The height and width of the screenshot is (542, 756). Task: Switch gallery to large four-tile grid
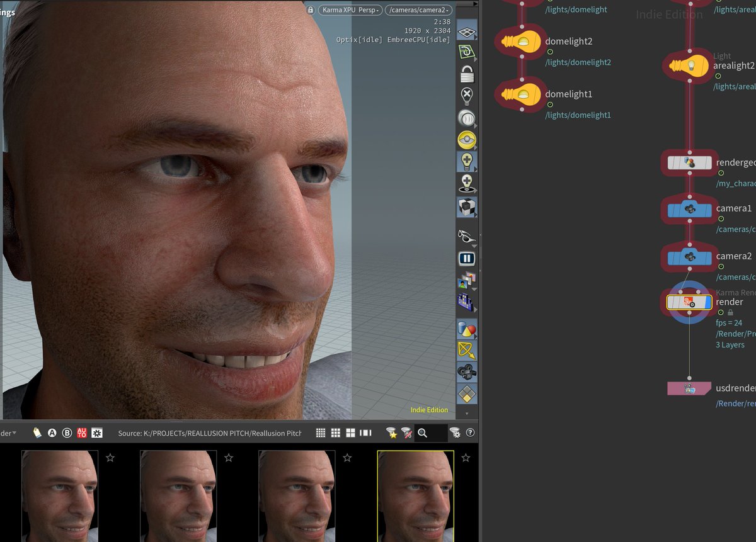point(351,433)
